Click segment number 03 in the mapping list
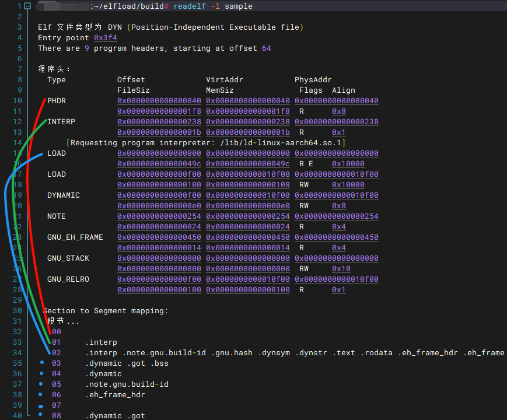507x420 pixels. tap(57, 363)
